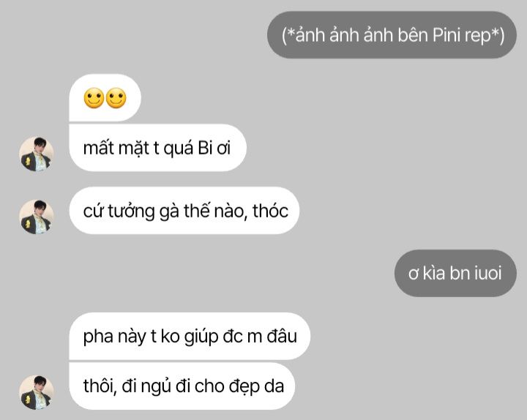Viewport: 527px width, 420px height.
Task: Click the name 'Bi' in the message
Action: pos(205,149)
